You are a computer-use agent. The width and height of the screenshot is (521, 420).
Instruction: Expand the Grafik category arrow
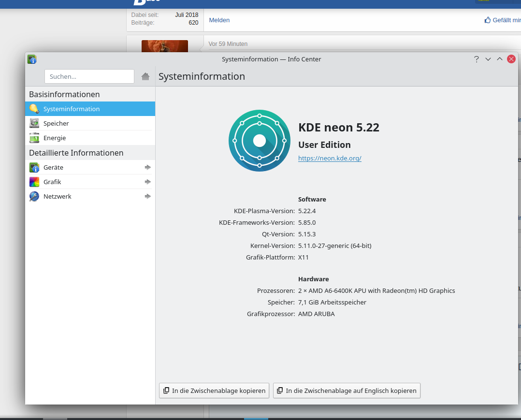[148, 182]
